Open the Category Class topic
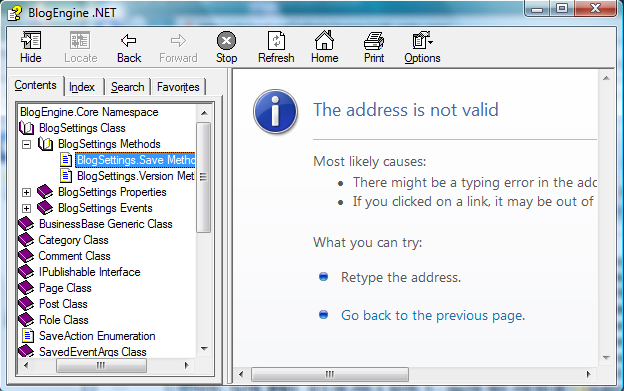The height and width of the screenshot is (391, 624). (73, 240)
